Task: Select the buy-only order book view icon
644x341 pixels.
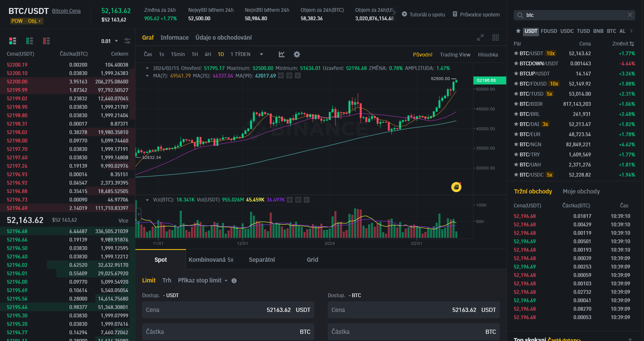Action: pyautogui.click(x=29, y=40)
